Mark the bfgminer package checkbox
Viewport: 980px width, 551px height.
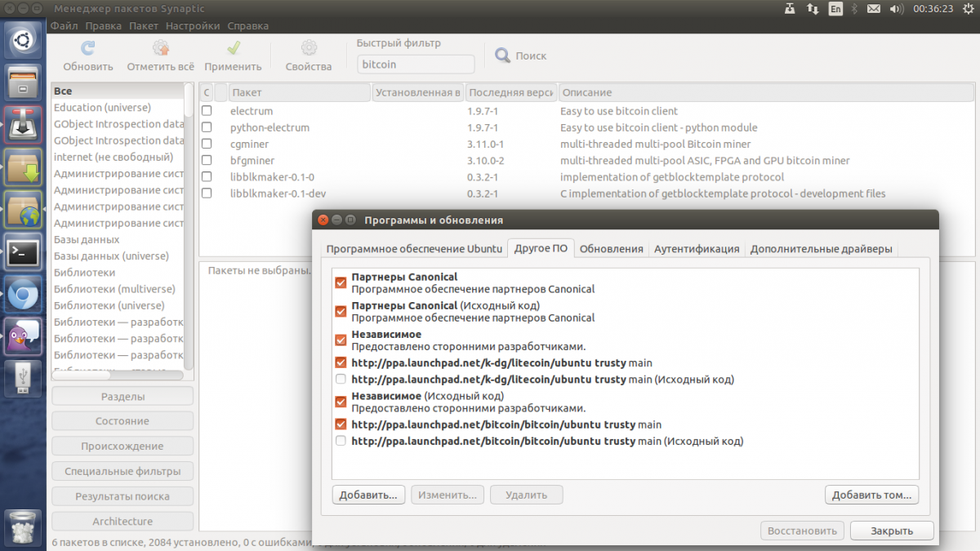coord(207,161)
